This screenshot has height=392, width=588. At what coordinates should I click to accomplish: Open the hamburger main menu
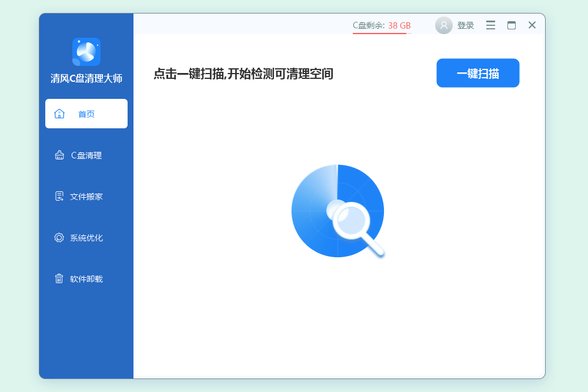(x=490, y=25)
